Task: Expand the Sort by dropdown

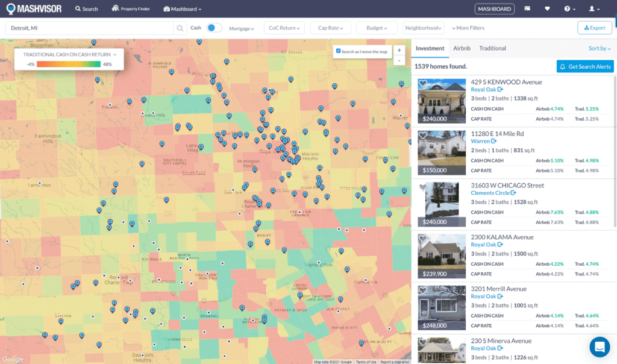Action: coord(599,48)
